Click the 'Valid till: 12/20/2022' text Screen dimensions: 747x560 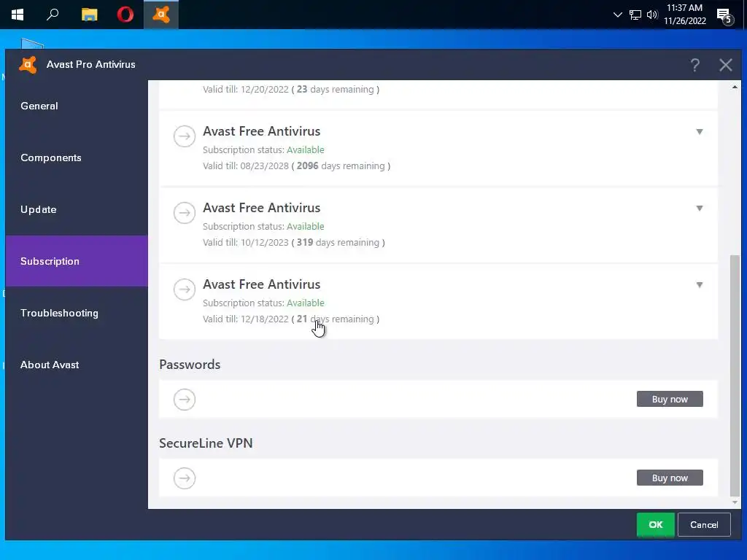pos(245,90)
